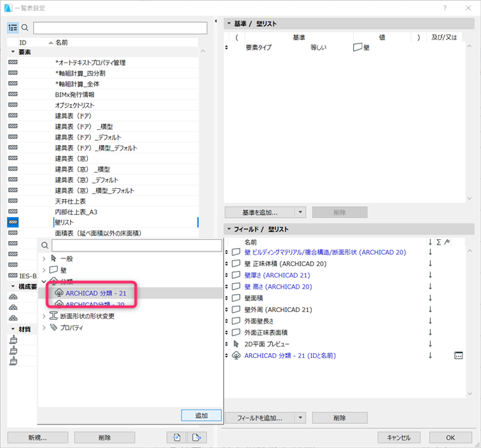Open options icon for ARCHICAD 分類 - 21 field
Screen dimensions: 481x448
pos(458,356)
